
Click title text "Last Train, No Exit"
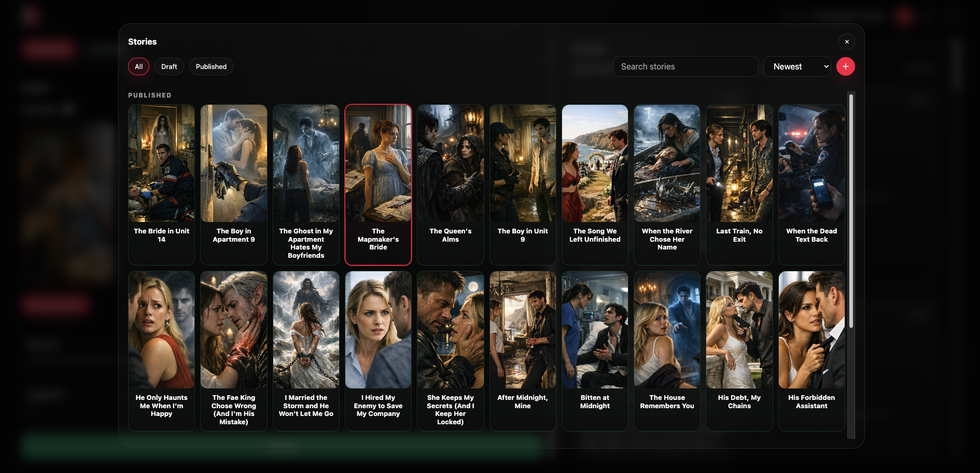(739, 235)
